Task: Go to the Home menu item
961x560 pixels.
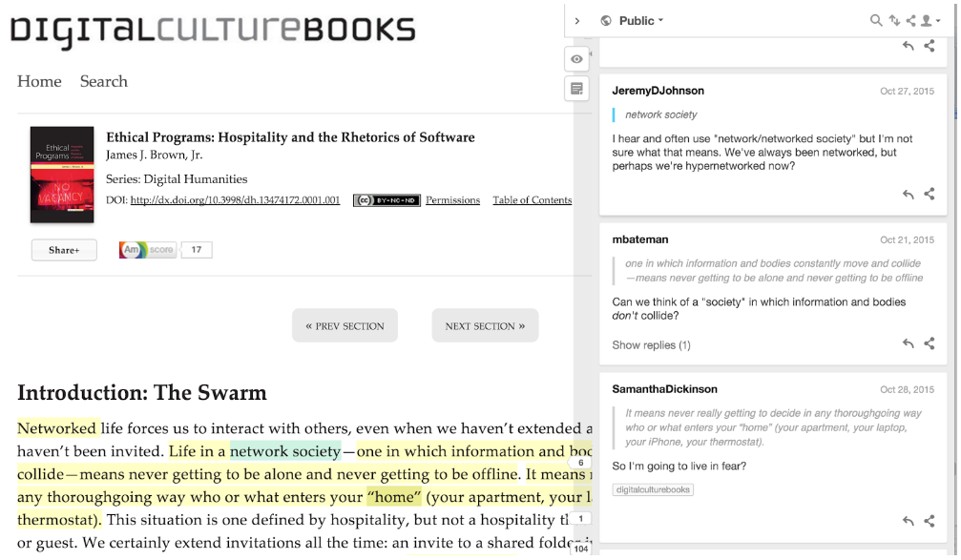Action: (39, 81)
